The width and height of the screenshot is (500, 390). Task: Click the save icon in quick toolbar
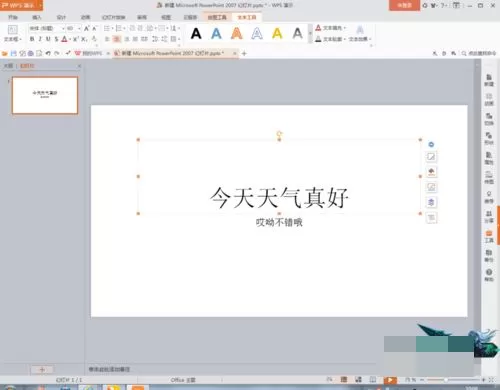[14, 53]
